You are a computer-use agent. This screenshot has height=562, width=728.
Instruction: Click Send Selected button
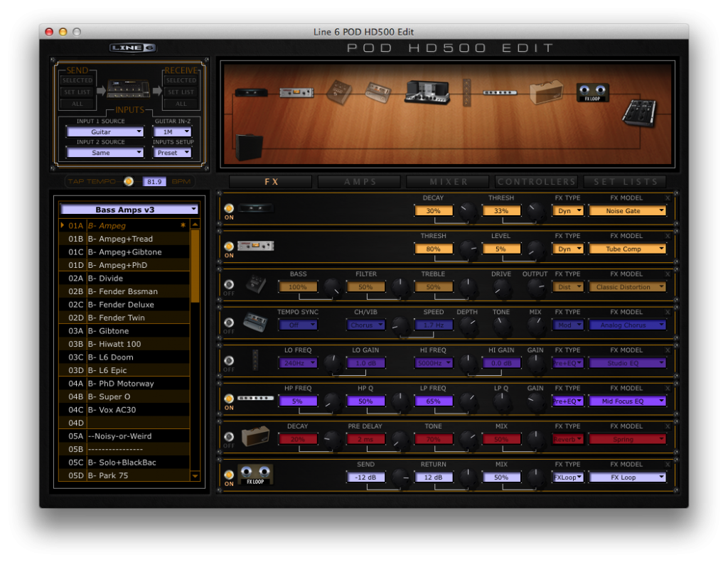[x=77, y=80]
